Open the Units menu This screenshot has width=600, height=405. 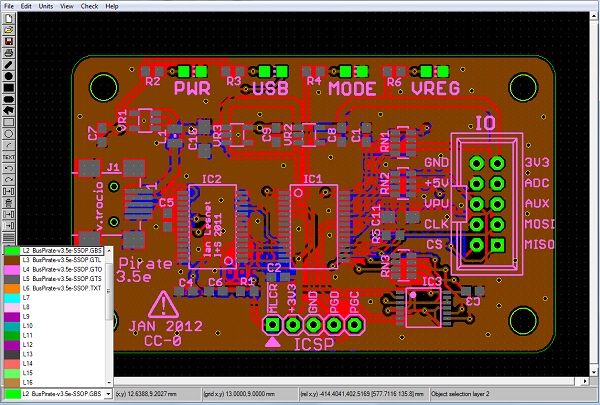click(46, 6)
